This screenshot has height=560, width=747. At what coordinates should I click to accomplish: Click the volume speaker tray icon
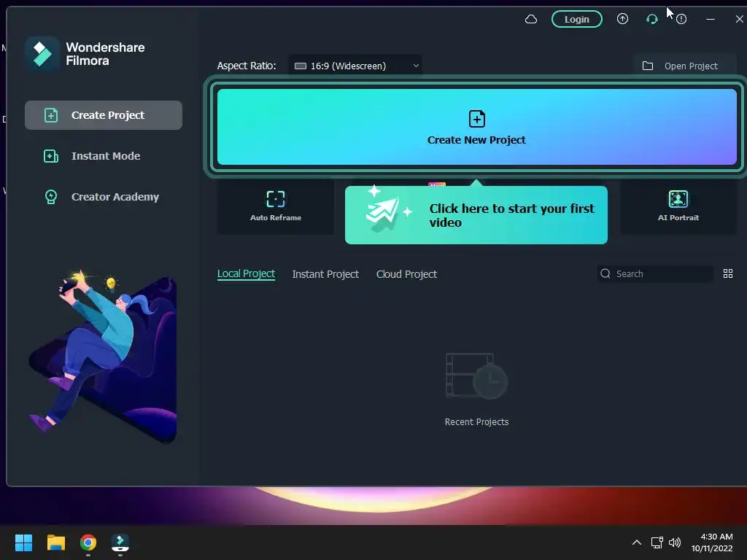click(x=675, y=542)
